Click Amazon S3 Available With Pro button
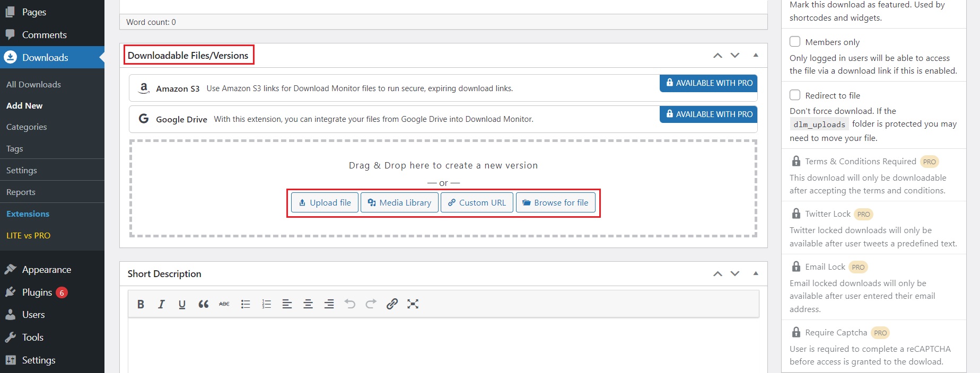Viewport: 980px width, 373px height. pos(709,83)
